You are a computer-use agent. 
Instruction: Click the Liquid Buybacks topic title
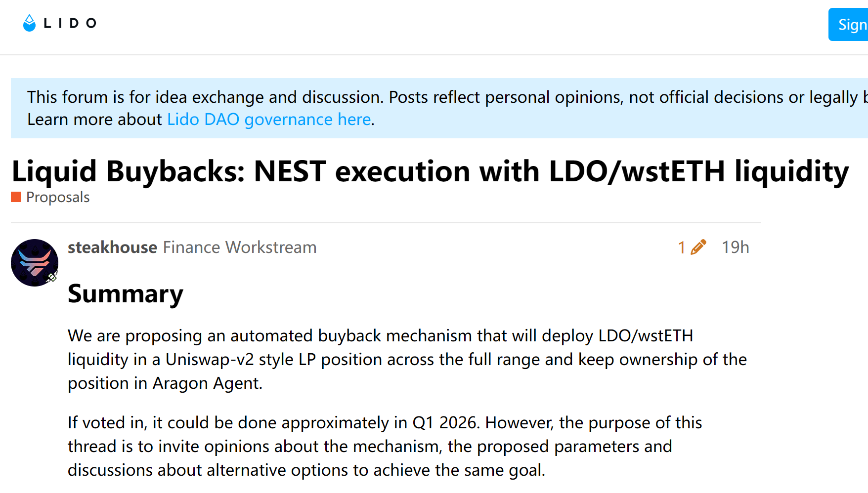click(x=430, y=171)
